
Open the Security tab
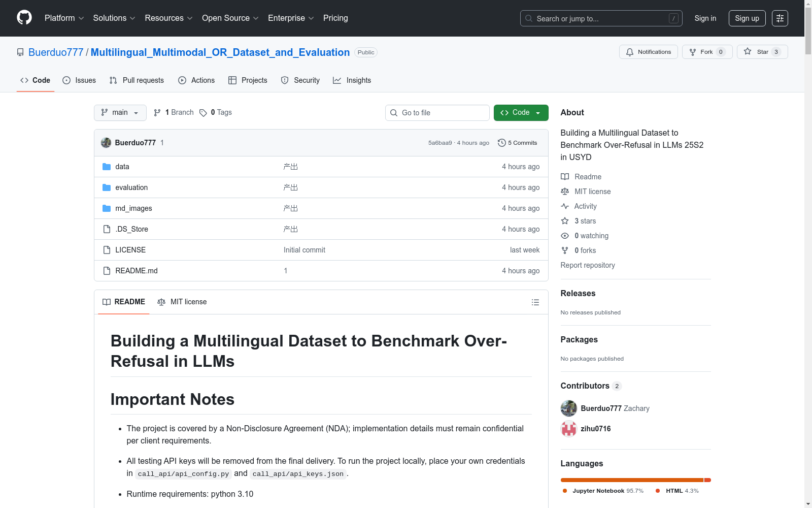coord(300,80)
